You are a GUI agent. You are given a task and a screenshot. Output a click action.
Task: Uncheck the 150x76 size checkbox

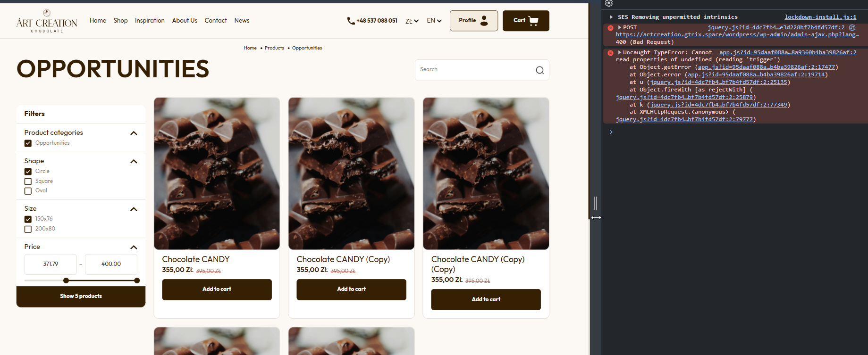[x=28, y=219]
